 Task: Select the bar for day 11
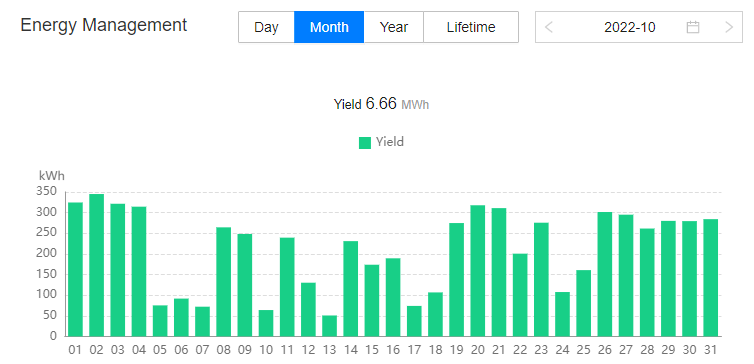click(287, 287)
